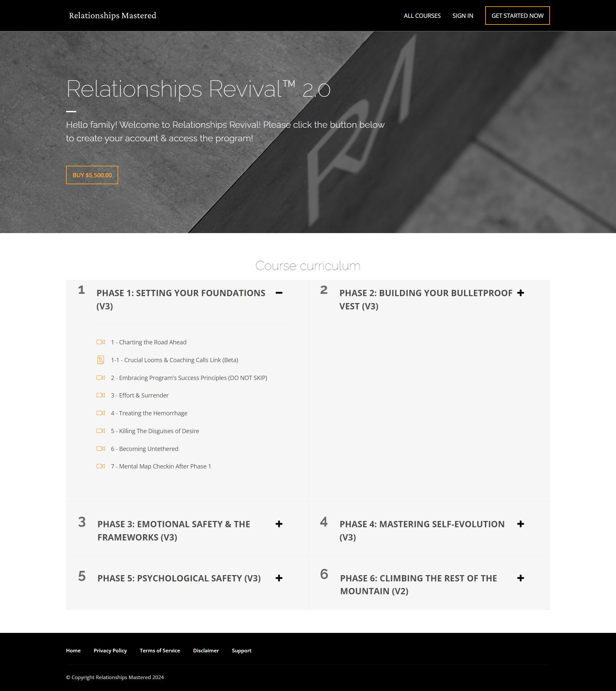Click Phase 4: Mastering Self-Evolution heading
Image resolution: width=616 pixels, height=691 pixels.
pos(422,530)
